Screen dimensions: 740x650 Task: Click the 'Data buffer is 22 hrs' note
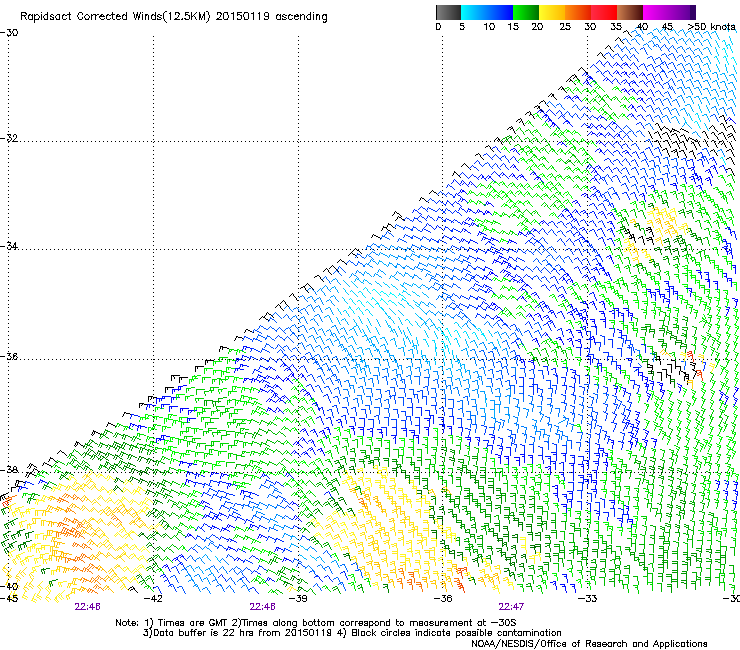click(352, 633)
